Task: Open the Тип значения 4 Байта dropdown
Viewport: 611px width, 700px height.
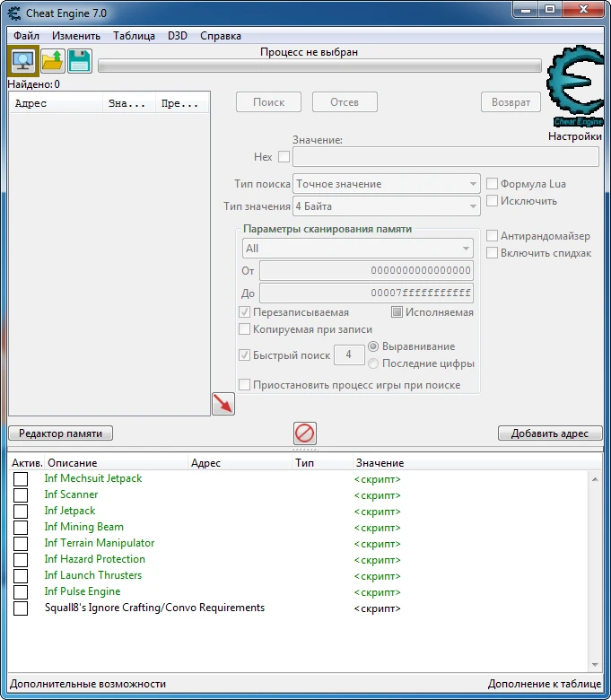Action: (387, 206)
